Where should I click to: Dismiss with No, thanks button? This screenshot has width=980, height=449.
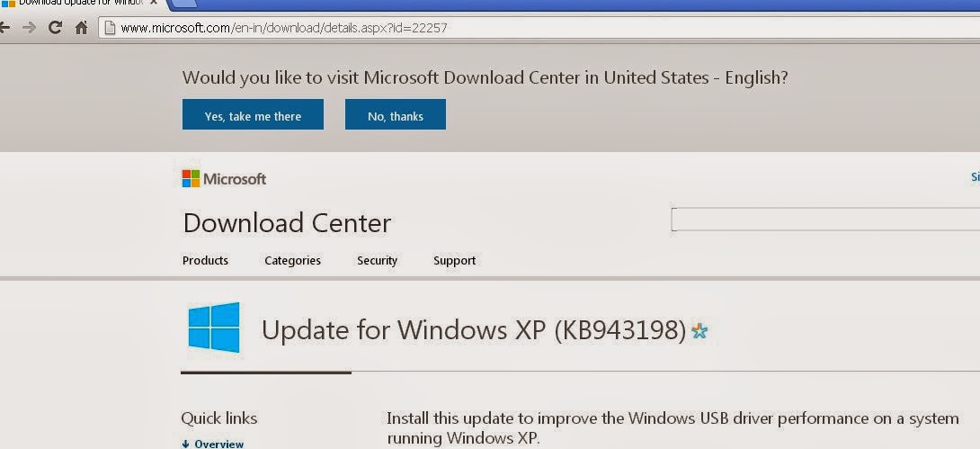(395, 114)
